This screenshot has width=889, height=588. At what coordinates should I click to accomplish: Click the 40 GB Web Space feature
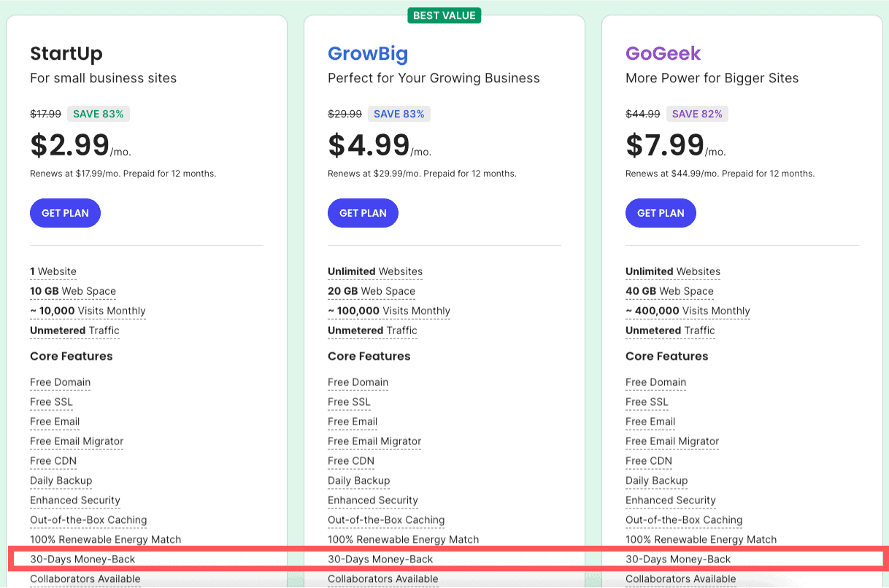(x=669, y=291)
